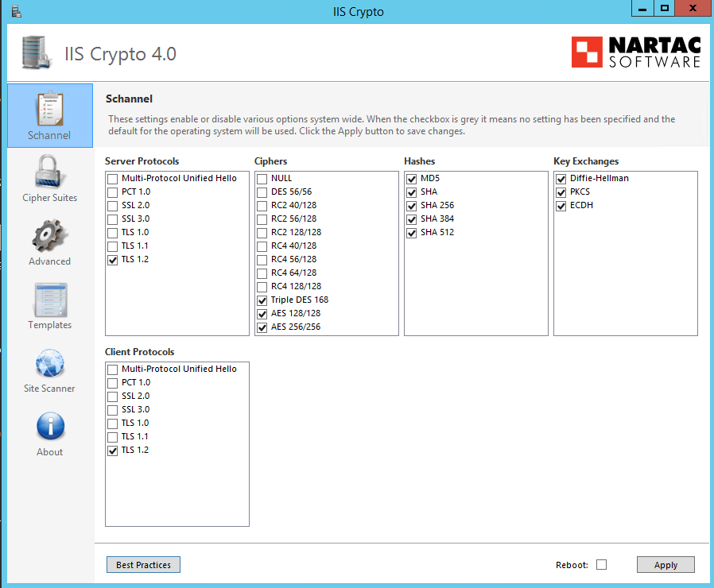This screenshot has height=588, width=714.
Task: Uncheck the MD5 hash
Action: 412,179
